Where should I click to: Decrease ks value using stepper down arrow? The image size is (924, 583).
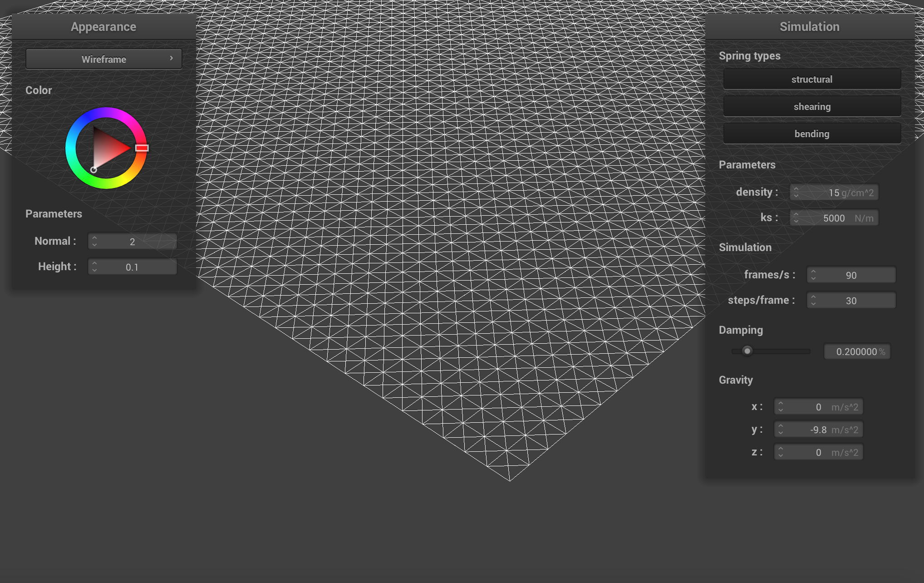[796, 221]
